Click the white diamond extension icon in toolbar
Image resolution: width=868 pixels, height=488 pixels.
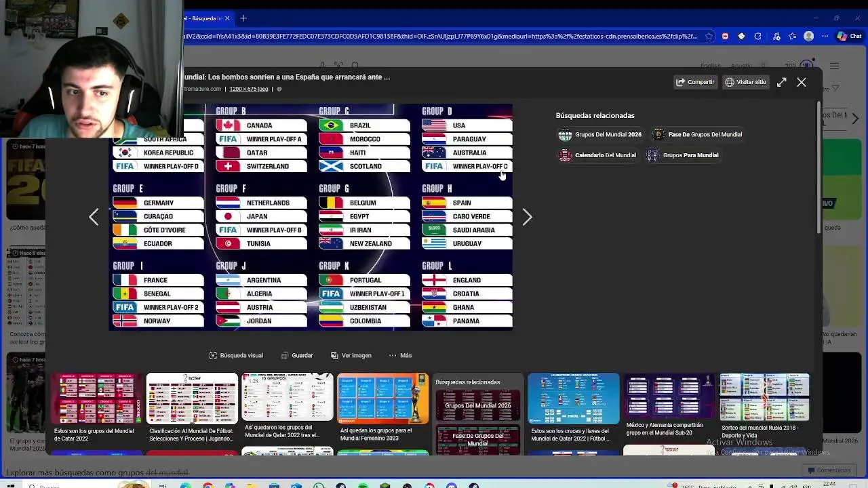[741, 36]
